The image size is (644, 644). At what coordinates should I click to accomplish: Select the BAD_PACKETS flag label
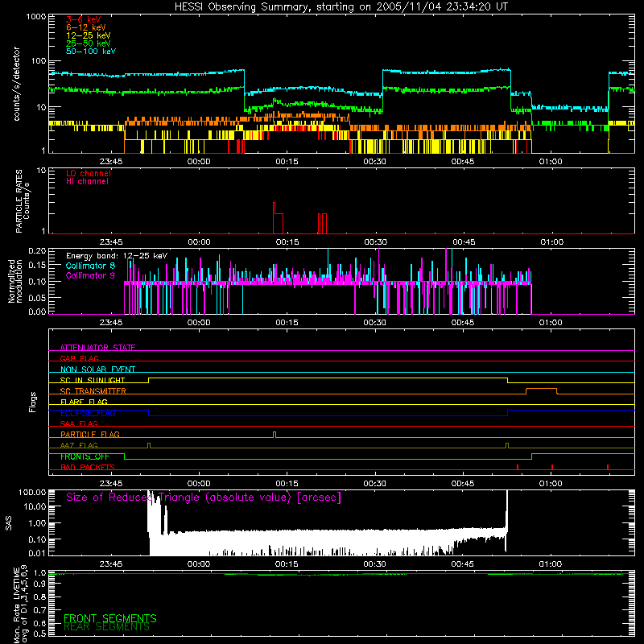pos(88,467)
